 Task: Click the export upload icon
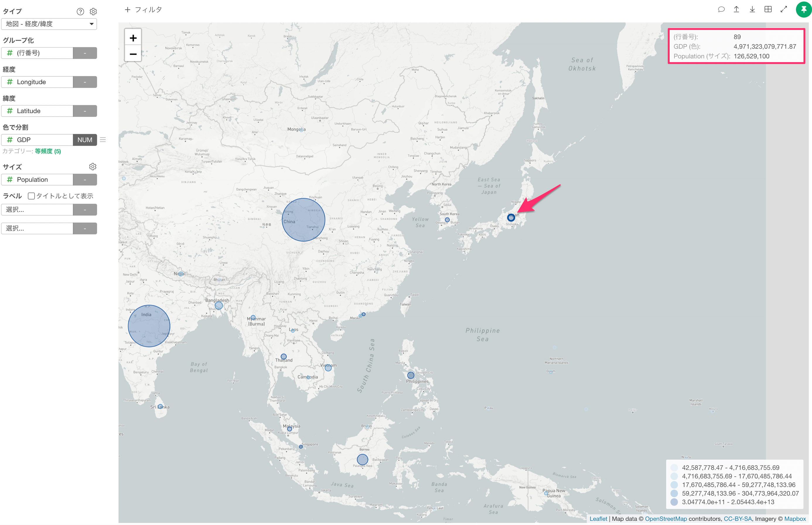click(736, 10)
